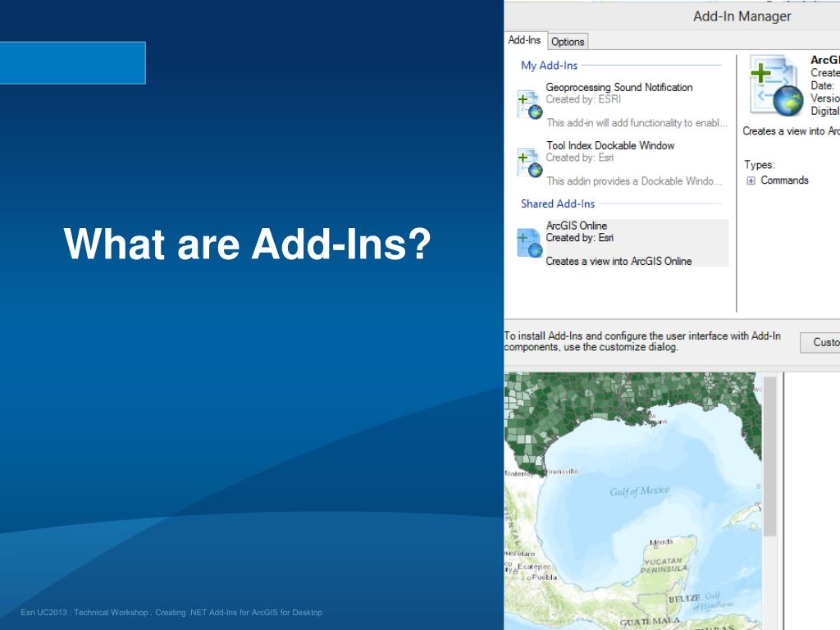
Task: Click the 'What are Add-Ins?' slide title
Action: [247, 244]
